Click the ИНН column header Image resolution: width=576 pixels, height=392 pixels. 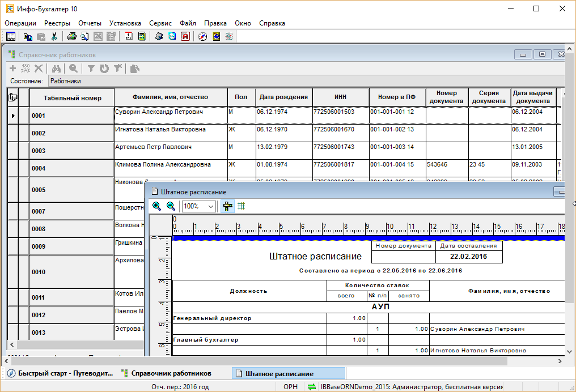340,97
